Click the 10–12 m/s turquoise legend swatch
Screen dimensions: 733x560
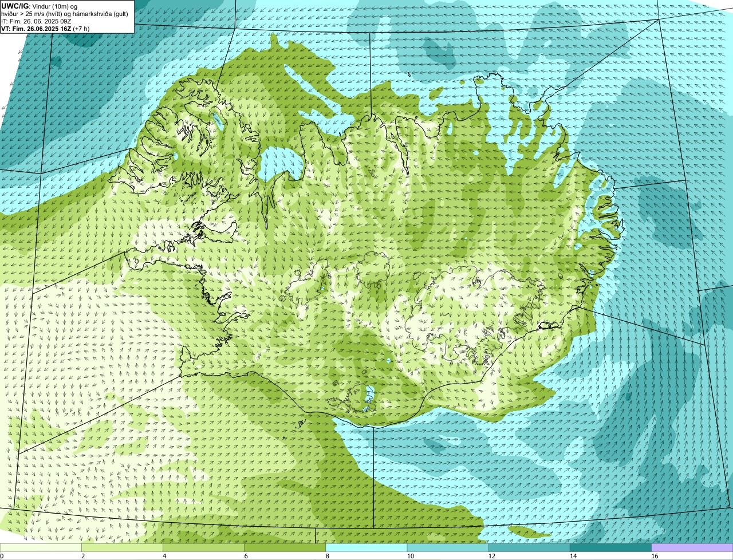click(x=448, y=547)
